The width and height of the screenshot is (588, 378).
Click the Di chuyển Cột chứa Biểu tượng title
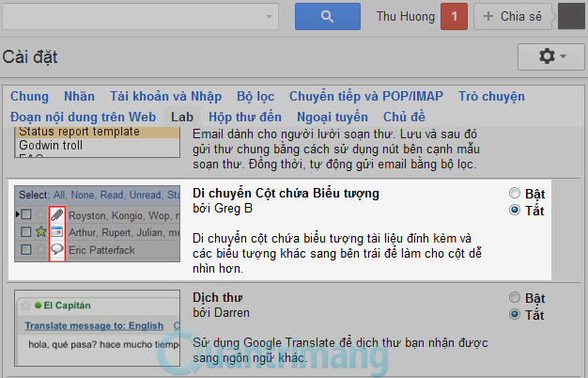click(286, 194)
